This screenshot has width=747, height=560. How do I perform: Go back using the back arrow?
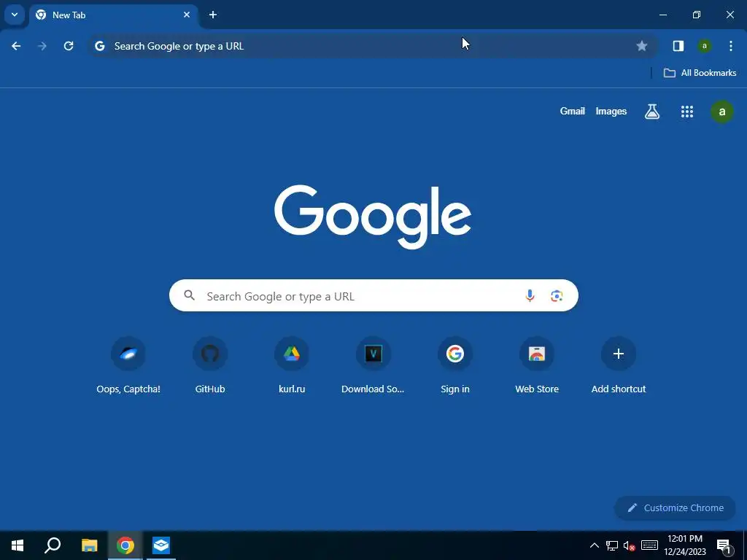16,46
